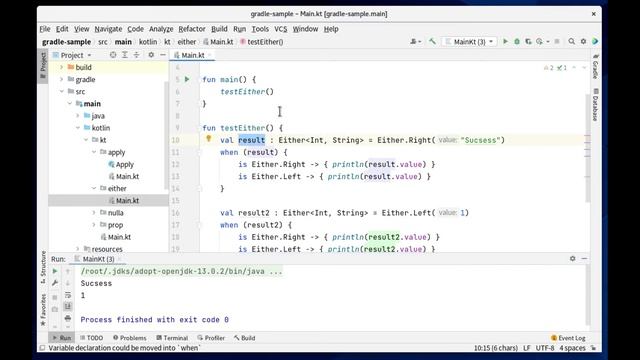Open the Build tool window
Viewport: 640px width, 360px height.
click(245, 338)
